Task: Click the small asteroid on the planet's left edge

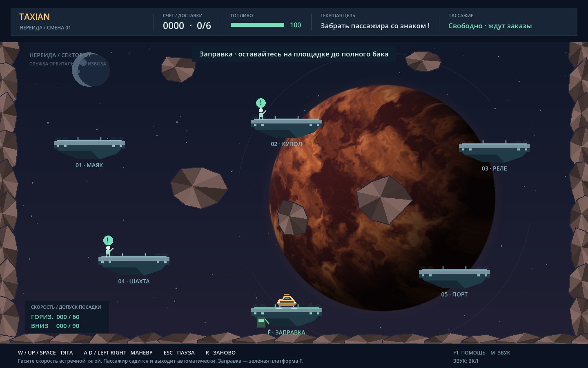Action: click(x=293, y=218)
